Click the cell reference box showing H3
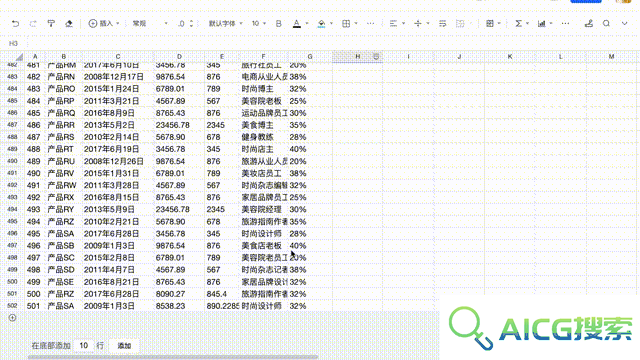Viewport: 640px width, 360px height. pyautogui.click(x=13, y=43)
